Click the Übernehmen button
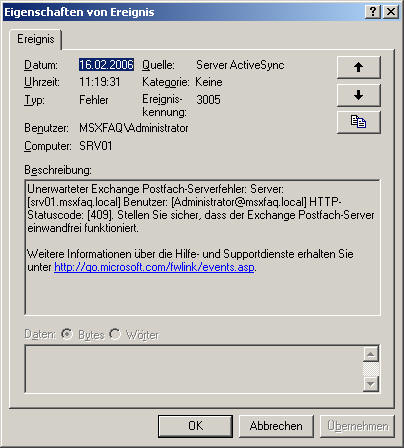Image resolution: width=404 pixels, height=448 pixels. click(x=357, y=426)
